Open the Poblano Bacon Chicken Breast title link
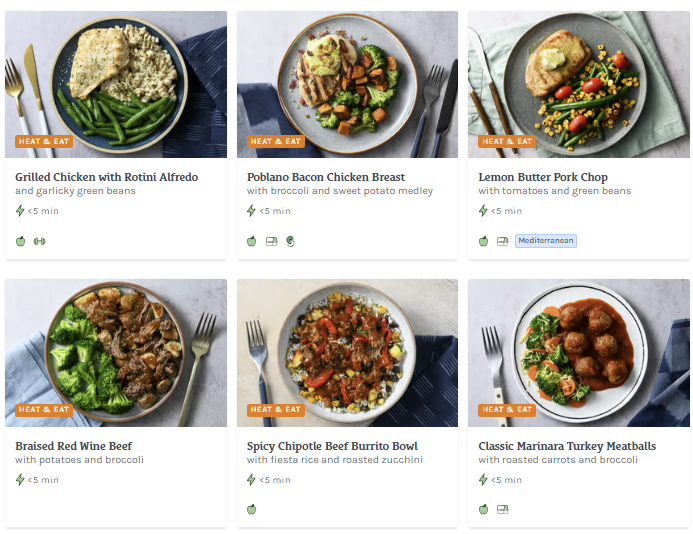This screenshot has height=534, width=693. (325, 177)
